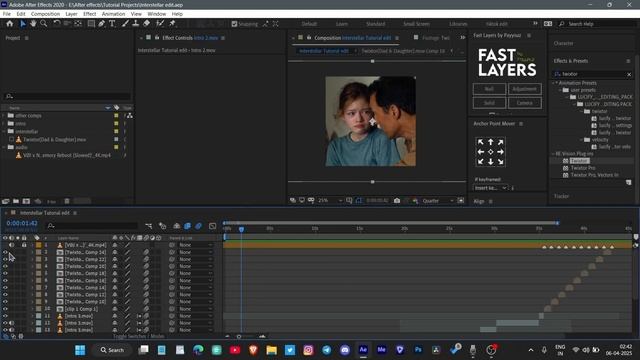The width and height of the screenshot is (640, 360).
Task: Toggle visibility eye of layer 6
Action: tap(5, 280)
